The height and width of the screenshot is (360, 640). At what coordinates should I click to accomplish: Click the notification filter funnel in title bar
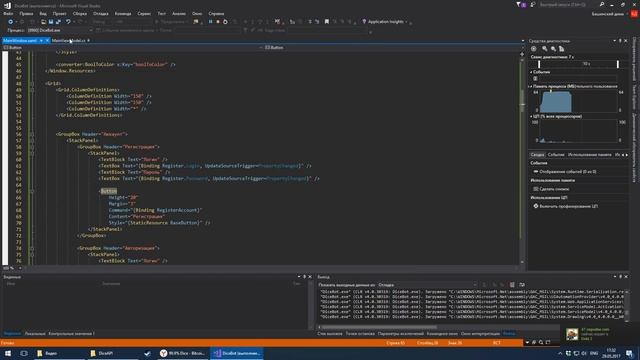coord(518,4)
